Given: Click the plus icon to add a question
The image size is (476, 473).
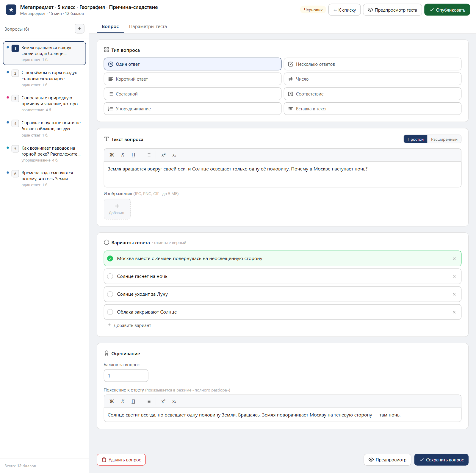Looking at the screenshot, I should 79,29.
